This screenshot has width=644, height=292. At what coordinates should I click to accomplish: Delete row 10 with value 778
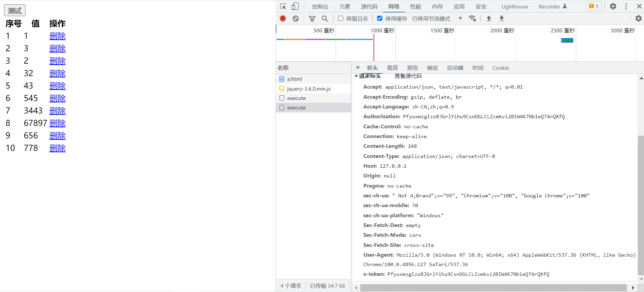(58, 148)
